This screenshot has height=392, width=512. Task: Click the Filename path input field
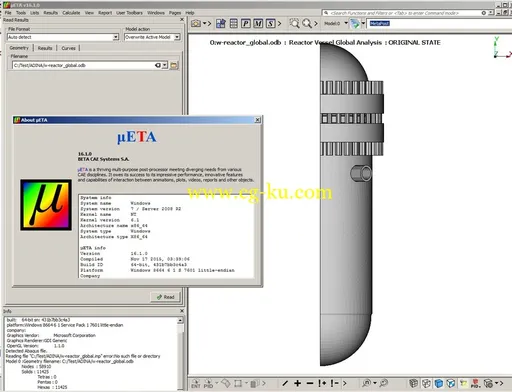83,65
